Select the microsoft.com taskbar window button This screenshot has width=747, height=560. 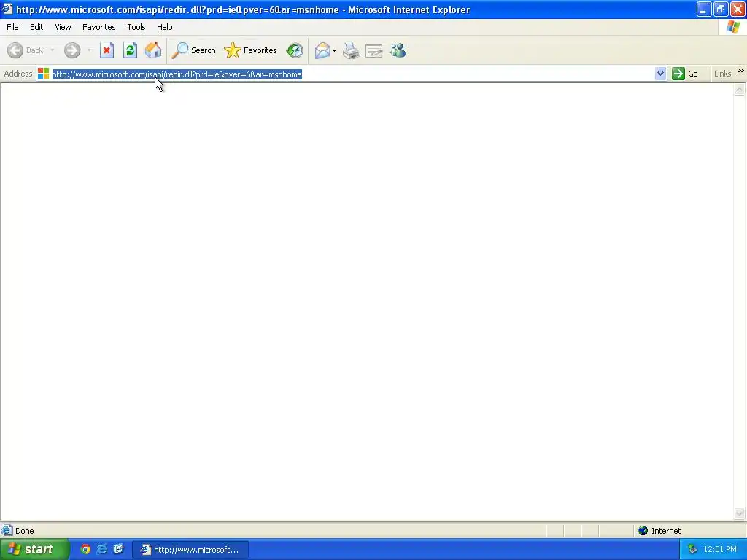[190, 550]
